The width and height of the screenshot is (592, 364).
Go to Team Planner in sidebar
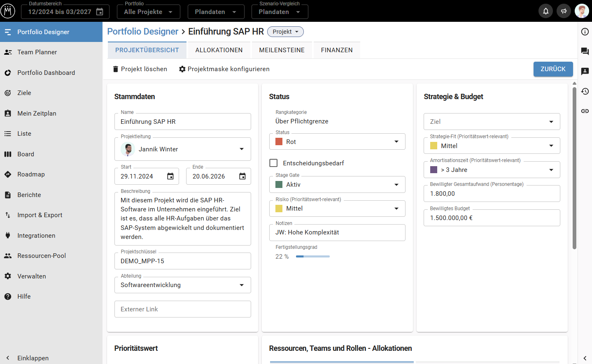[51, 52]
